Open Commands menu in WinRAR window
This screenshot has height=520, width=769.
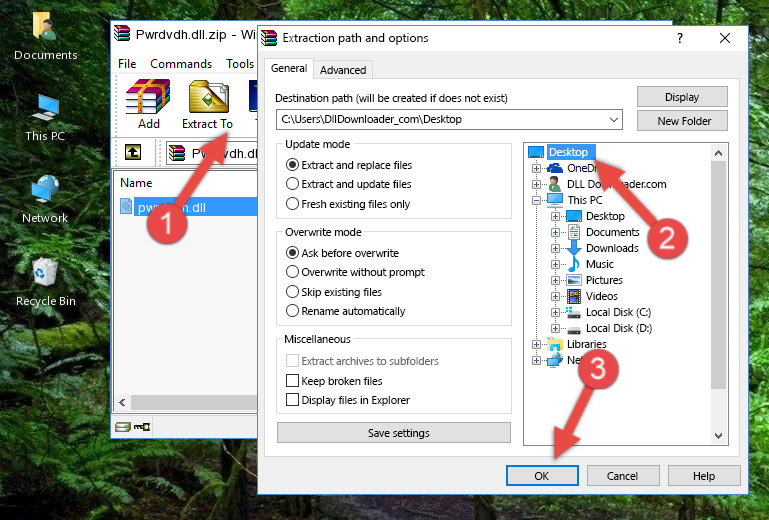point(181,64)
